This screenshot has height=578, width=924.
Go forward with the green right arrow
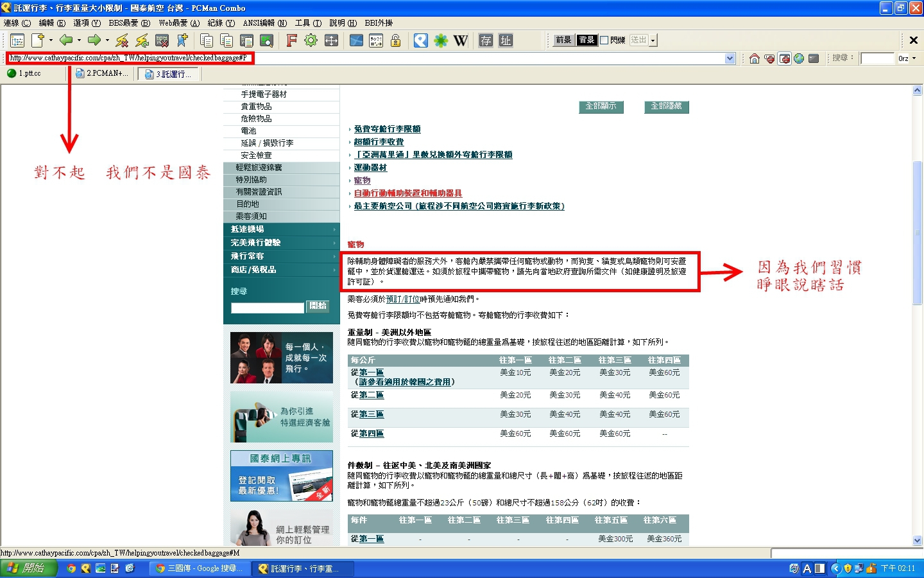point(94,40)
